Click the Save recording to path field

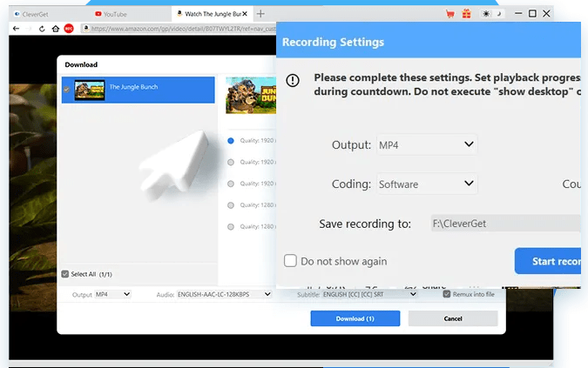coord(505,224)
